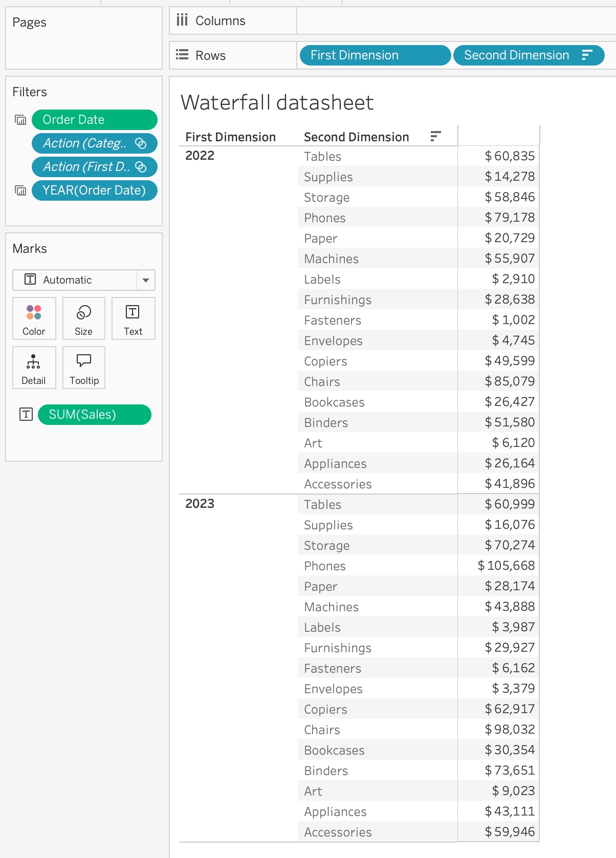Click context icon next to Order Date filter
Viewport: 616px width, 858px height.
pos(20,120)
